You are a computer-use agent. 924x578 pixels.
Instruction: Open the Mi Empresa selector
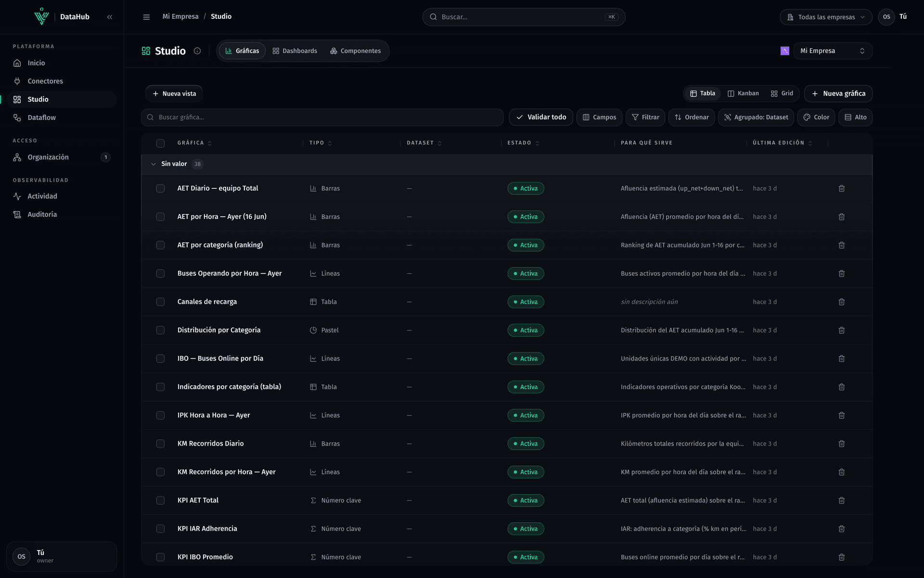click(x=833, y=51)
